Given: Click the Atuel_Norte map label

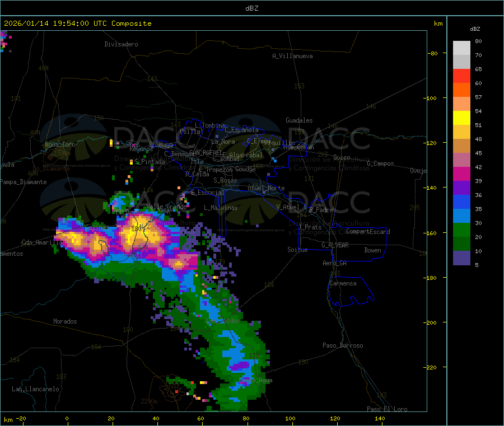Looking at the screenshot, I should [x=266, y=188].
